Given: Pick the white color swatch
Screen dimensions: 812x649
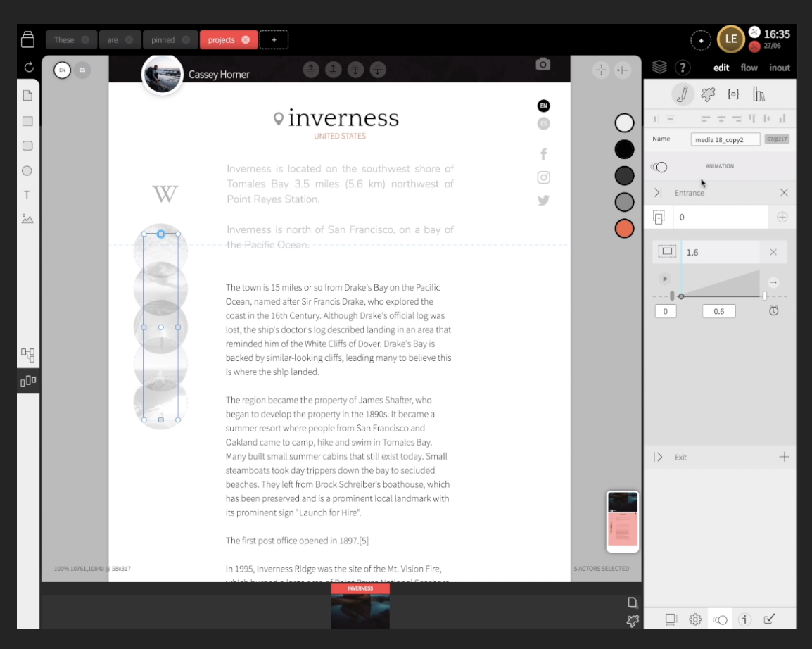Looking at the screenshot, I should (624, 123).
